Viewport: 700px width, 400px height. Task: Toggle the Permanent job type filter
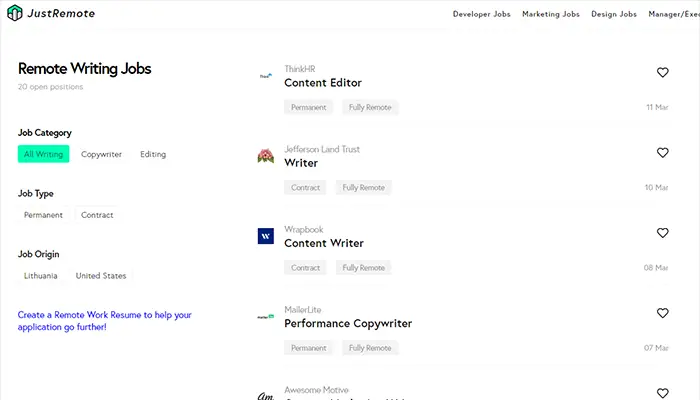point(43,215)
